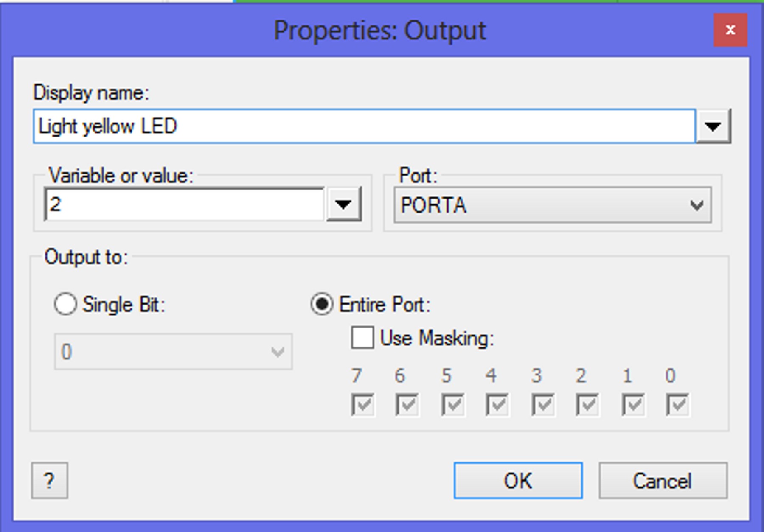Click the Cancel button
This screenshot has width=764, height=532.
coord(663,480)
